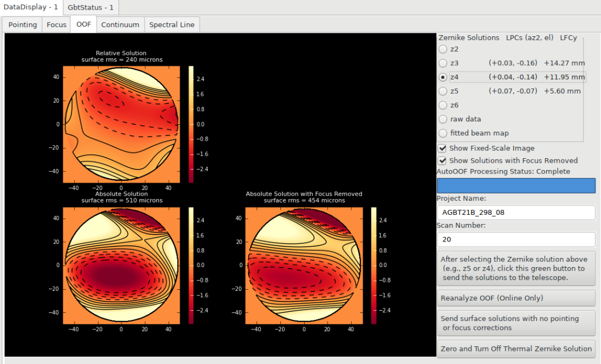601x364 pixels.
Task: Focus the Scan Number field
Action: pos(516,239)
